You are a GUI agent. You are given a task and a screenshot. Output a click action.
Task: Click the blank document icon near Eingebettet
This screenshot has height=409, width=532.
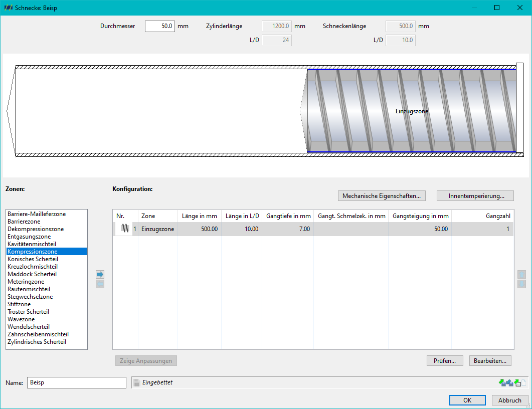523,382
